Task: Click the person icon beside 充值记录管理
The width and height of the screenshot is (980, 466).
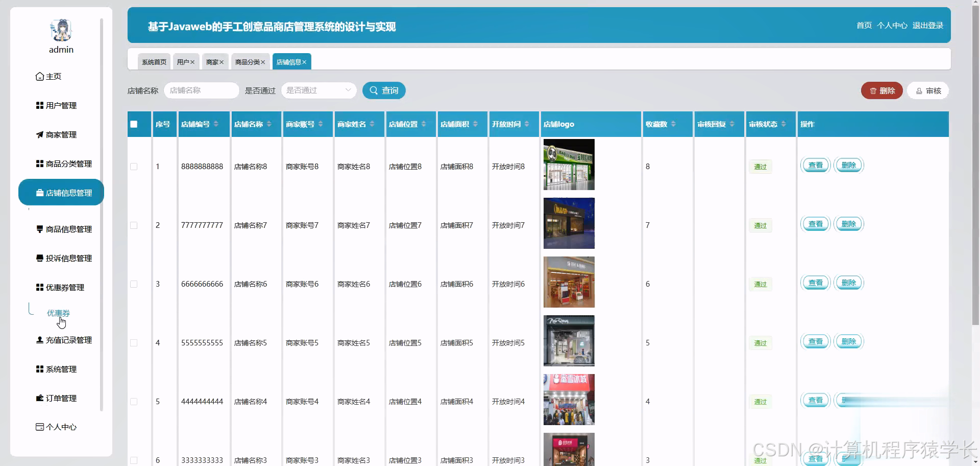Action: pos(39,339)
